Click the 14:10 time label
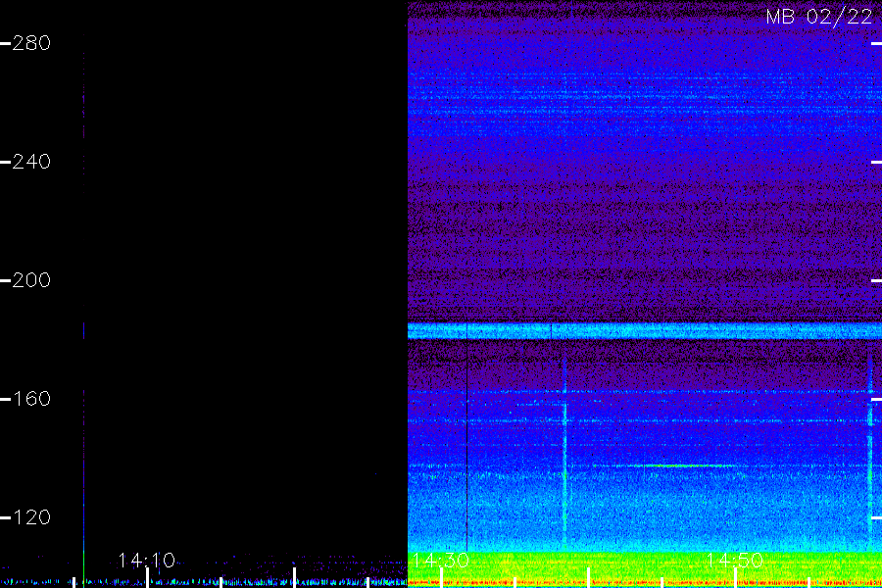Image resolution: width=882 pixels, height=588 pixels. tap(147, 561)
